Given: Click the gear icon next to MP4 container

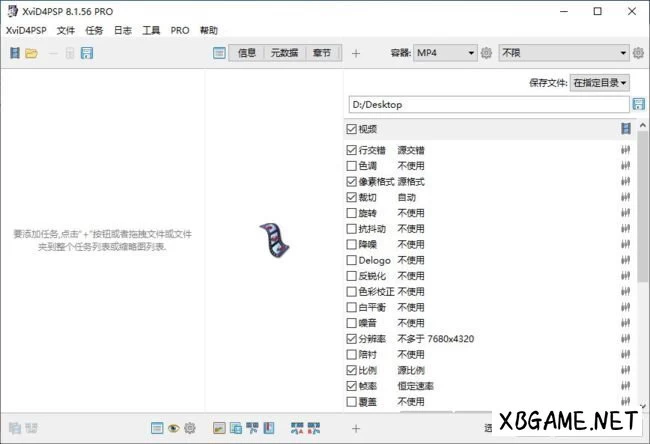Looking at the screenshot, I should [x=486, y=53].
